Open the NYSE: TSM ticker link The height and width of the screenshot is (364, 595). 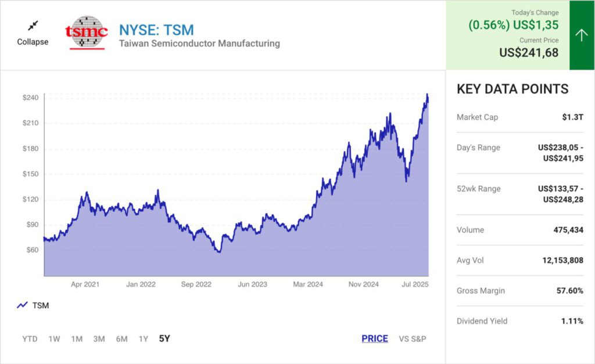coord(156,30)
